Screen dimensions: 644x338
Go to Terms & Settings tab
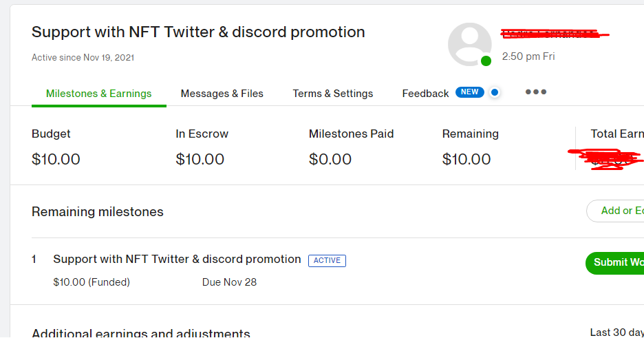(x=332, y=94)
